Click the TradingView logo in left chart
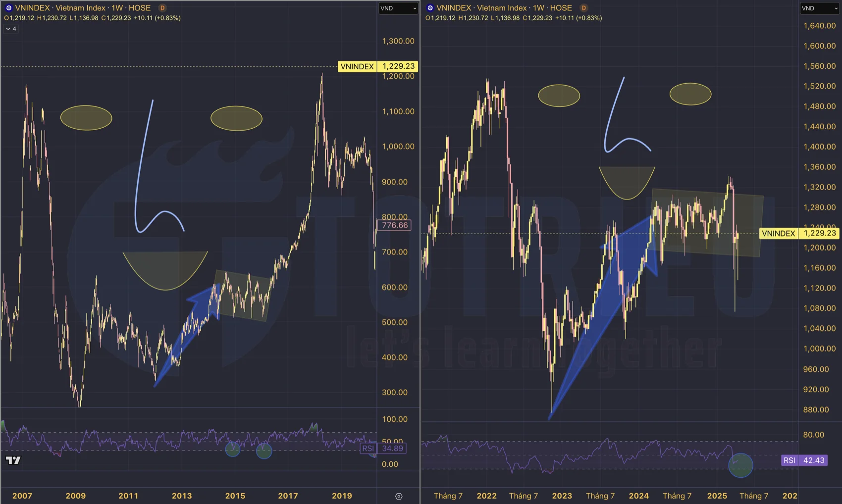The width and height of the screenshot is (842, 504). click(13, 460)
